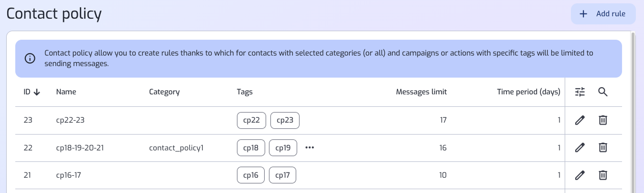Expand more tags for rule cp18-19-20-21
This screenshot has height=193, width=644.
point(310,148)
